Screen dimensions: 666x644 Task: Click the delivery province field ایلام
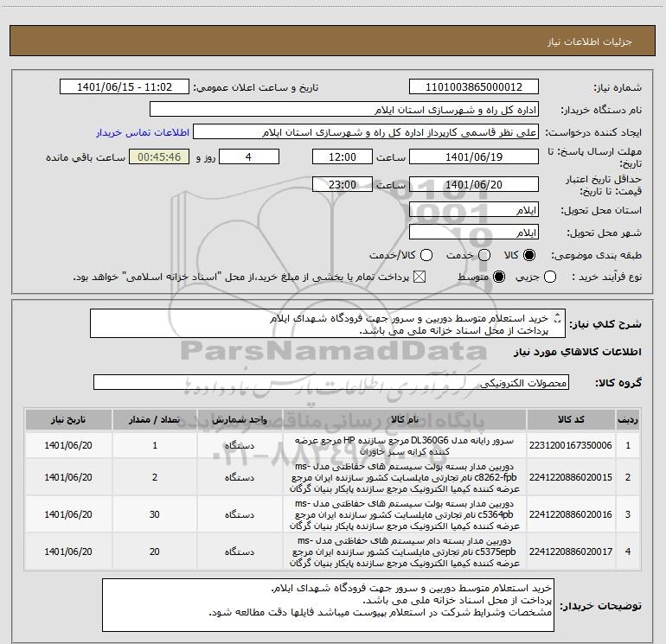[474, 210]
